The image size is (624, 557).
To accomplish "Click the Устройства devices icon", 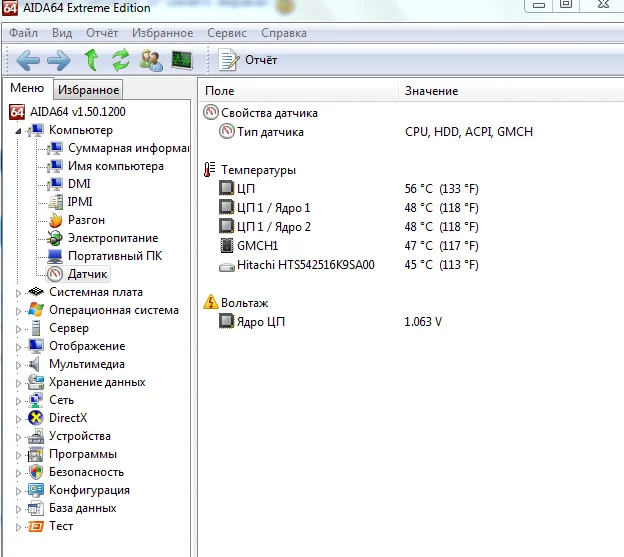I will click(x=36, y=436).
